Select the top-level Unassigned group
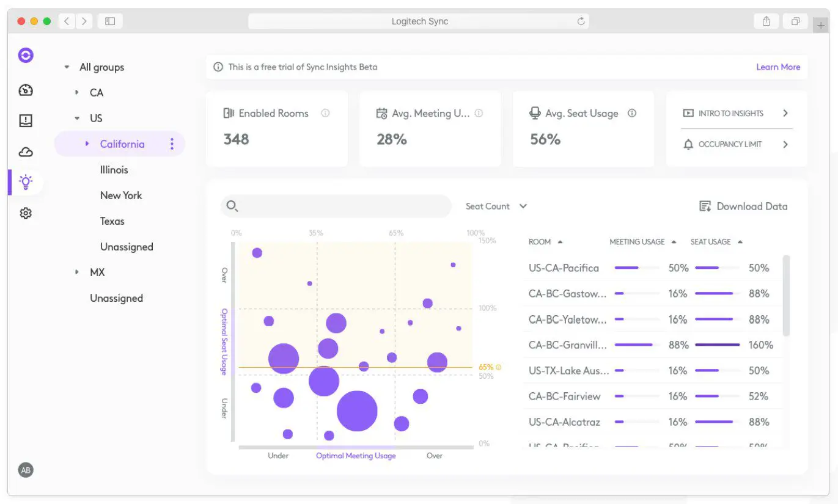838x504 pixels. tap(116, 298)
